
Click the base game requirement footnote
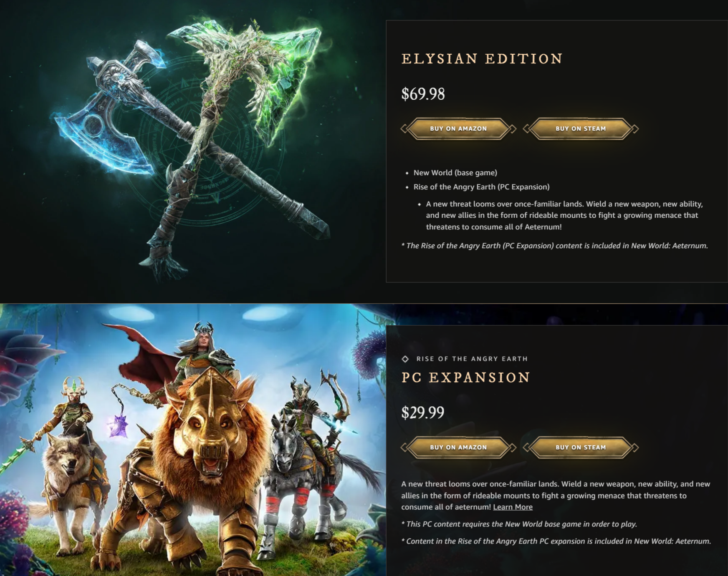click(x=519, y=524)
